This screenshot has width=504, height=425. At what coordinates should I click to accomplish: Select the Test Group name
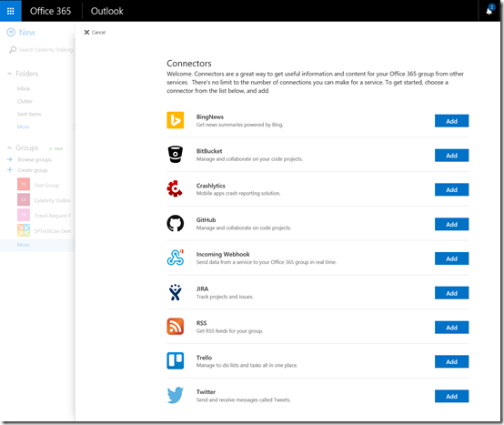(x=46, y=185)
